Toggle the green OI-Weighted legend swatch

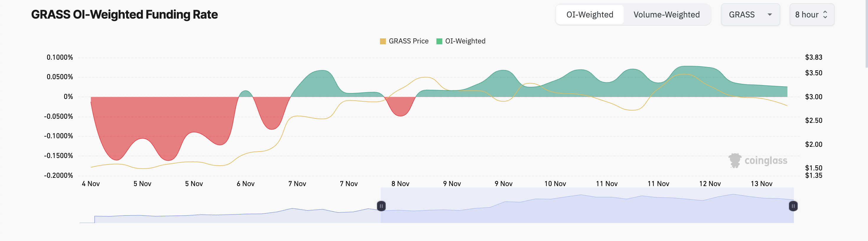pyautogui.click(x=439, y=41)
